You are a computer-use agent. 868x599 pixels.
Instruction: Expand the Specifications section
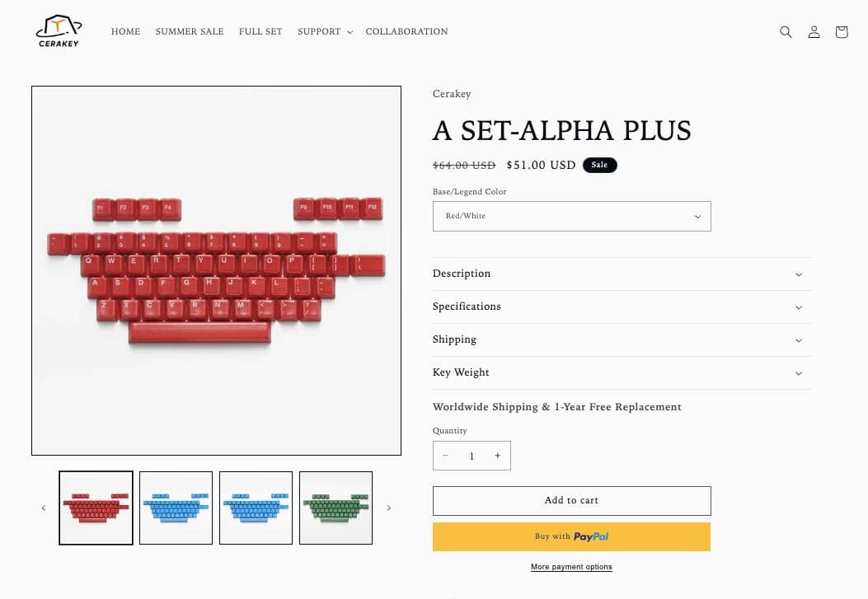pos(622,307)
